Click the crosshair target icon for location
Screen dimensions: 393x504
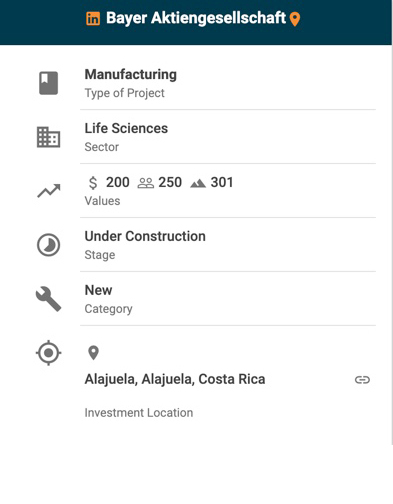point(49,353)
